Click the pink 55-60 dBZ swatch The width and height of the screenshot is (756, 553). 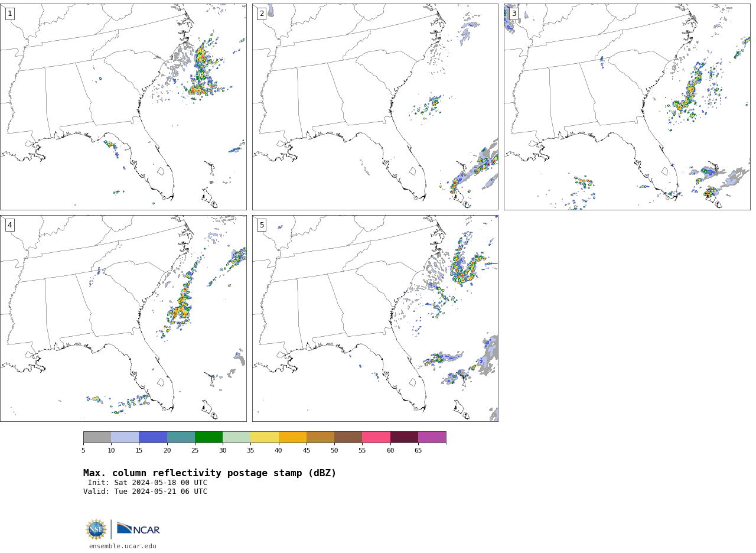[x=376, y=437]
